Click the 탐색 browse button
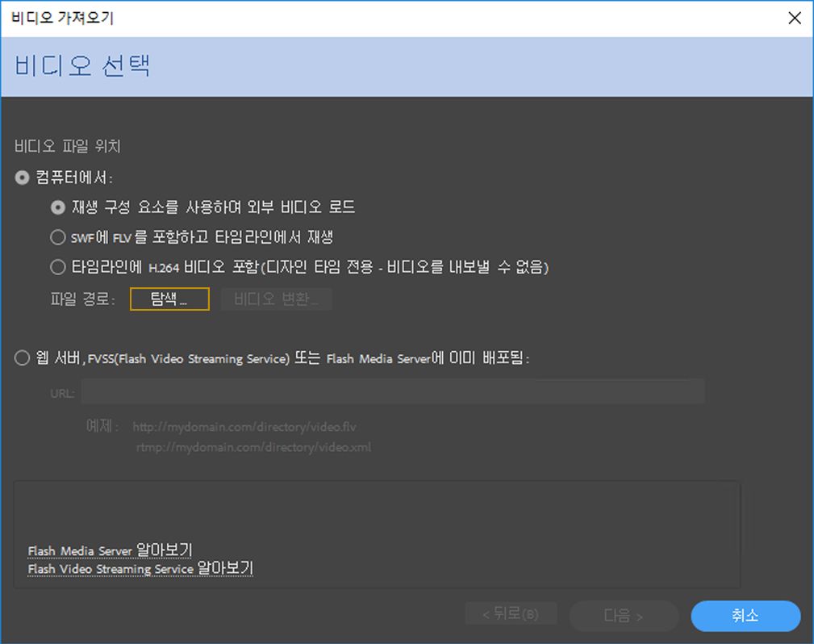The image size is (814, 644). point(169,299)
